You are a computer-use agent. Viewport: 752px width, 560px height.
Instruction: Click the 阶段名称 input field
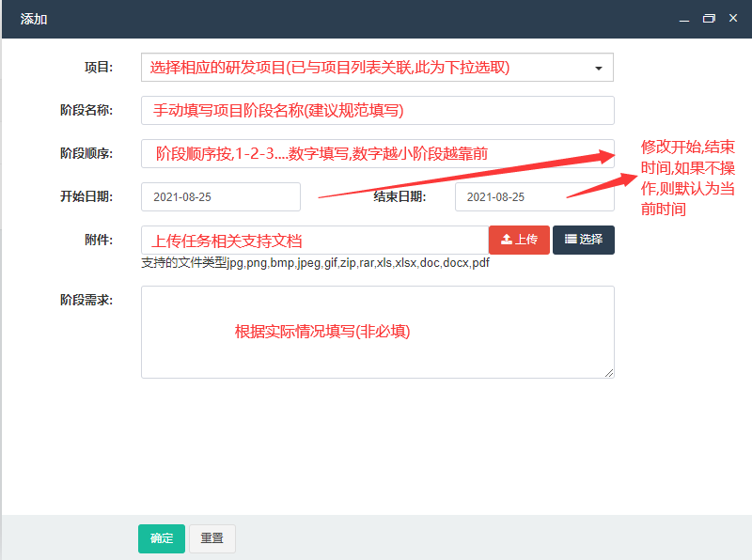(x=378, y=111)
